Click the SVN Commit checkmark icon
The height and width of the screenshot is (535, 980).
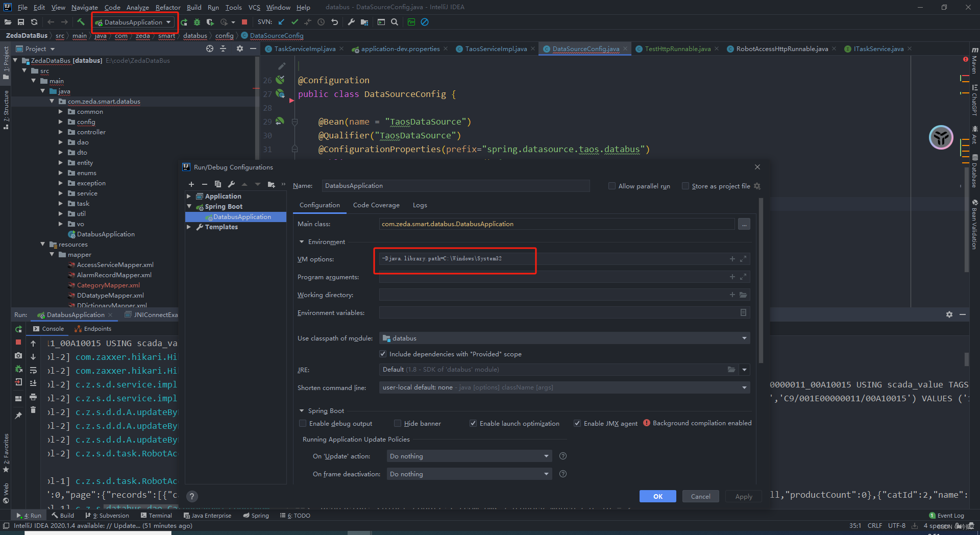coord(295,22)
